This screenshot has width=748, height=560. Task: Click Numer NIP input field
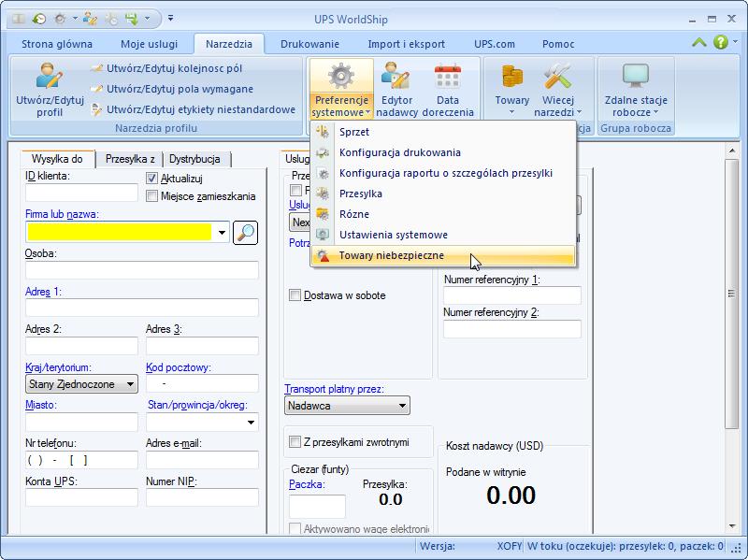pos(202,497)
